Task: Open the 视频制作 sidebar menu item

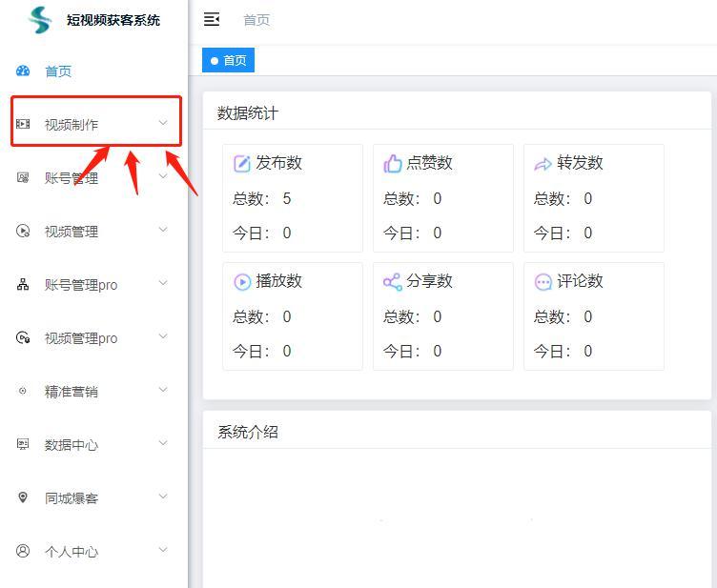Action: 71,125
